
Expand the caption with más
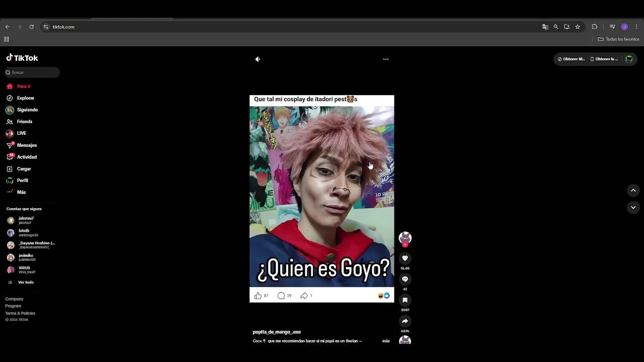point(386,341)
